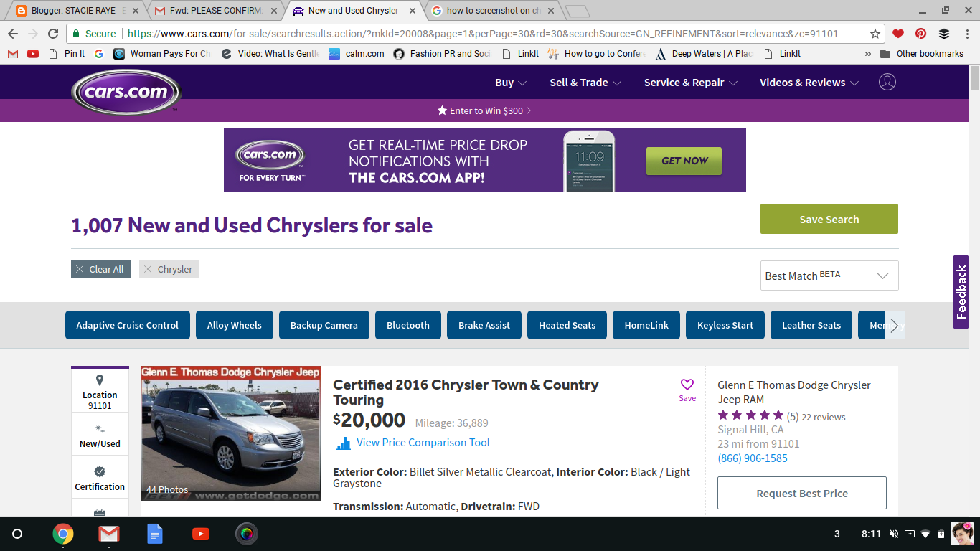This screenshot has height=551, width=980.
Task: Expand the Videos & Reviews menu
Action: [x=809, y=83]
